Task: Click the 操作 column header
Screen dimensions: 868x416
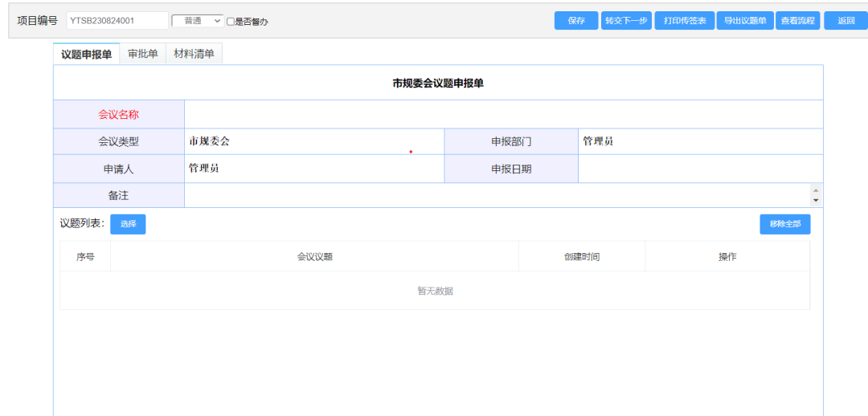Action: [x=727, y=257]
